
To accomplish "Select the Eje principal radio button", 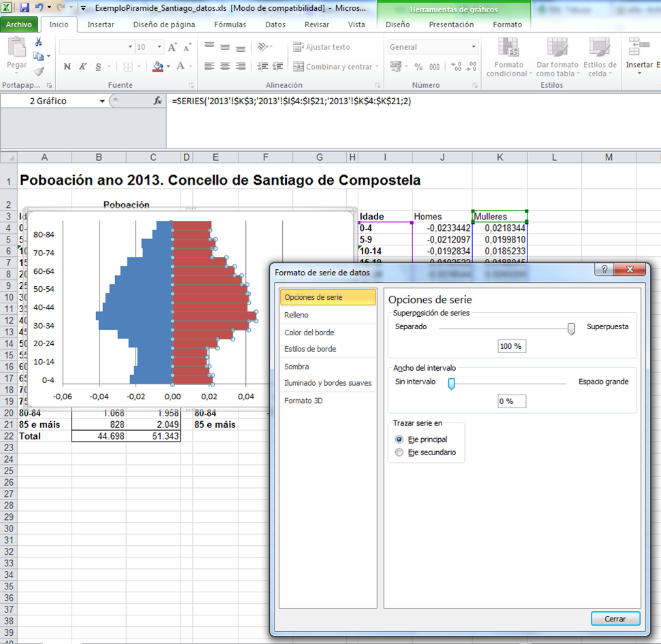I will 399,440.
